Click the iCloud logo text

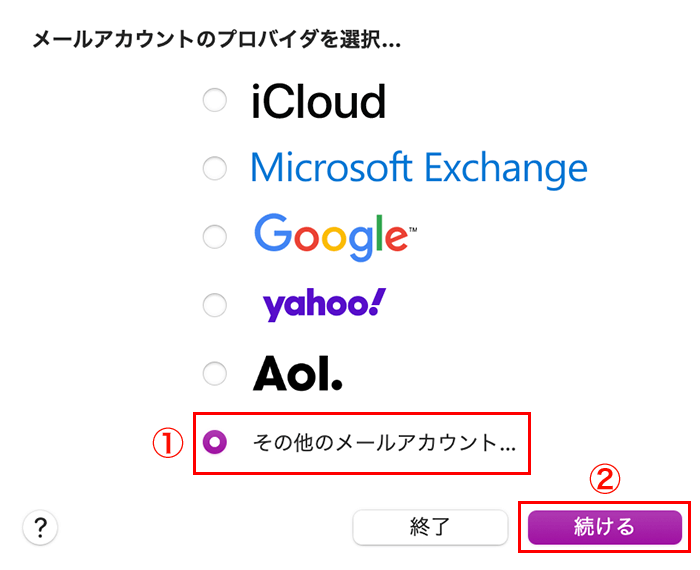click(318, 102)
